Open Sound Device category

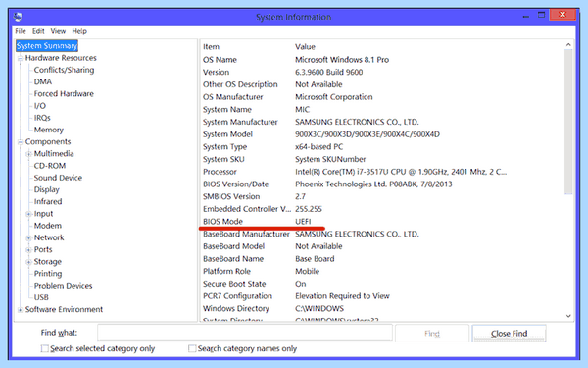pyautogui.click(x=58, y=178)
